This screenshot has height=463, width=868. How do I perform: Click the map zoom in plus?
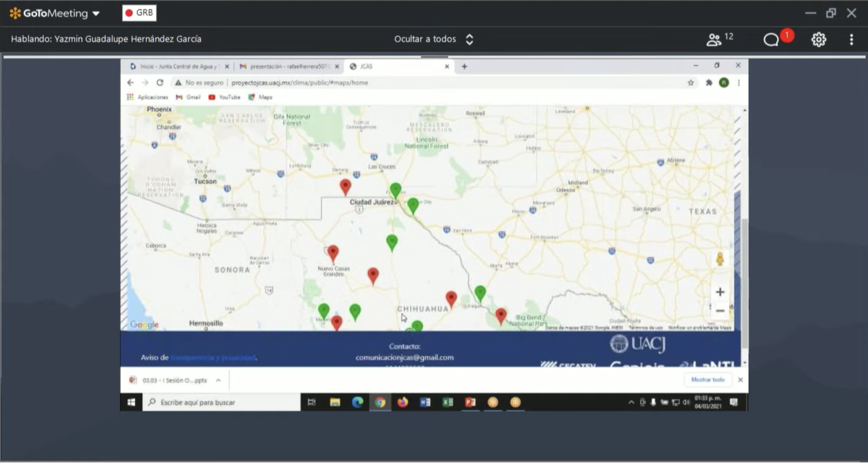tap(720, 292)
